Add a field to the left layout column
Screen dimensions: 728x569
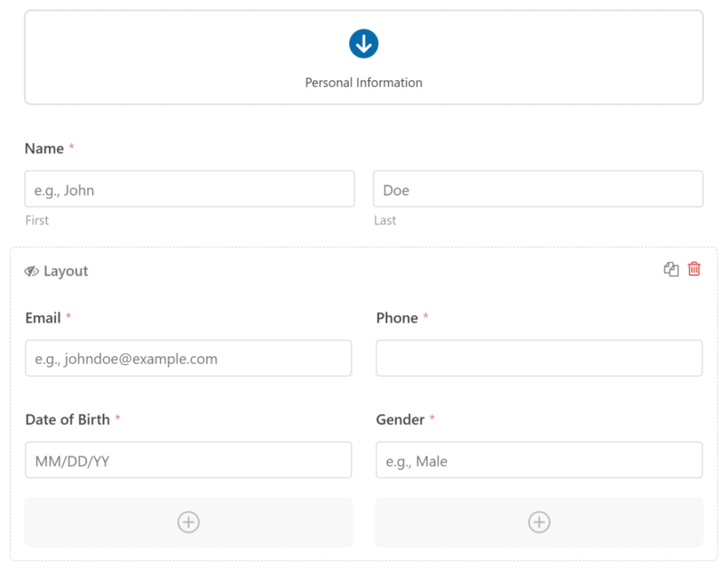click(188, 523)
